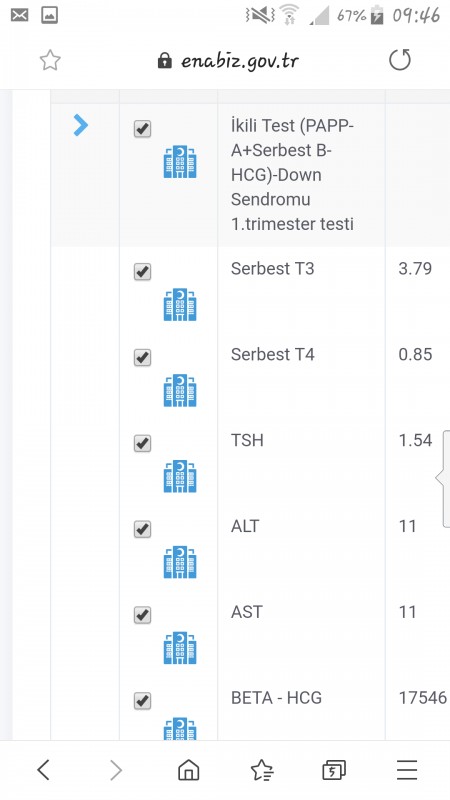Toggle the BETA - HCG checkbox
Viewport: 450px width, 800px height.
[142, 700]
